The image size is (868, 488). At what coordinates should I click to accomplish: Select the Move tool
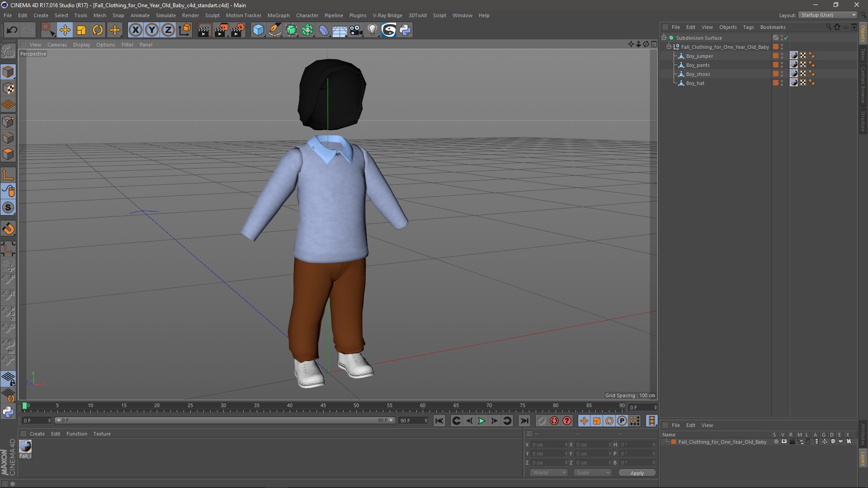coord(65,30)
